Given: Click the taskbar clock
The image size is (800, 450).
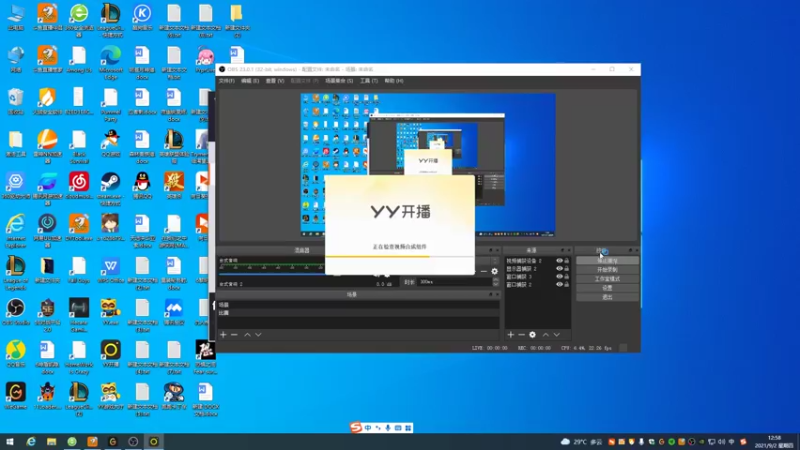Looking at the screenshot, I should click(x=774, y=441).
